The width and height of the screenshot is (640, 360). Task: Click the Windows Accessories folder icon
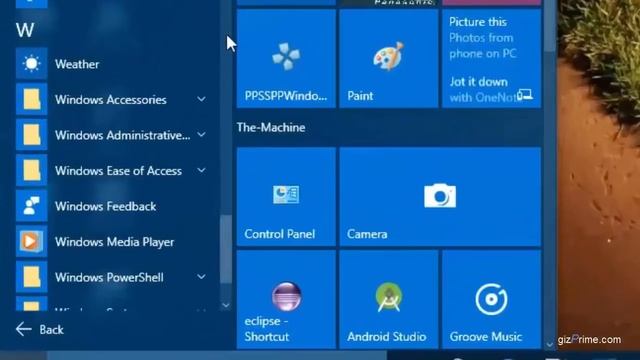pos(31,99)
